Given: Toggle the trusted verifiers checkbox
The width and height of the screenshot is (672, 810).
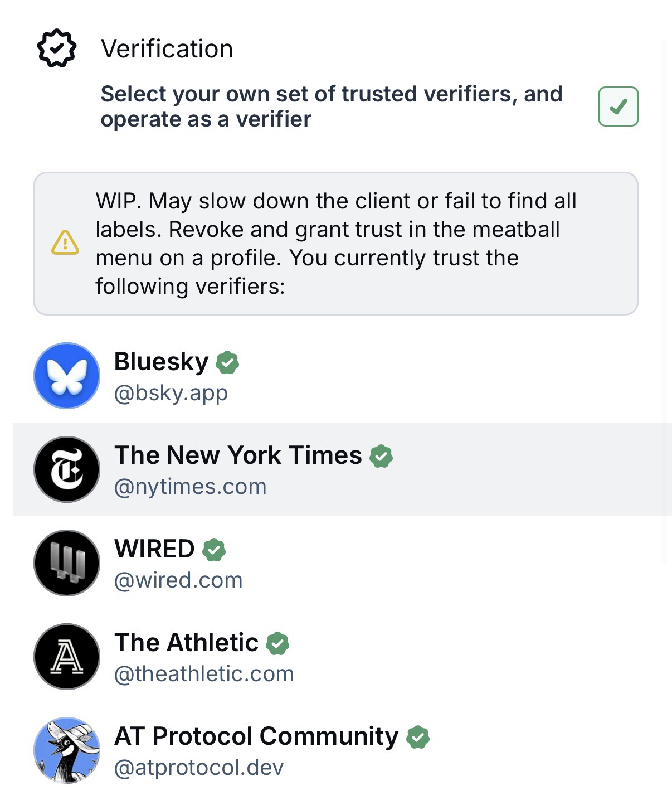Looking at the screenshot, I should (618, 106).
